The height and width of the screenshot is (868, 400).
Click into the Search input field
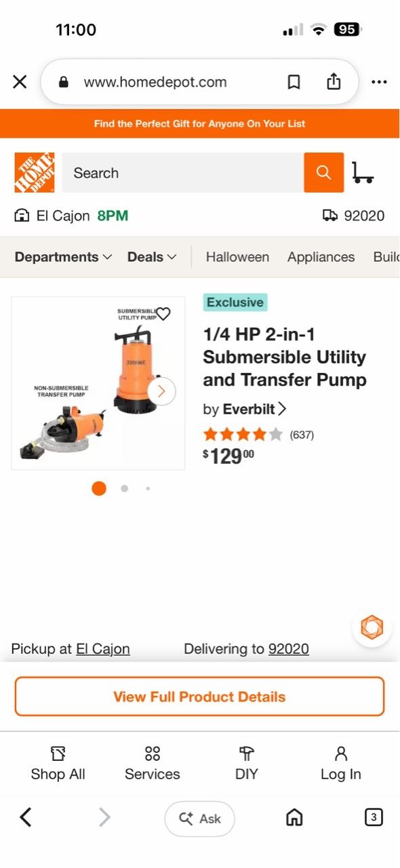[182, 173]
